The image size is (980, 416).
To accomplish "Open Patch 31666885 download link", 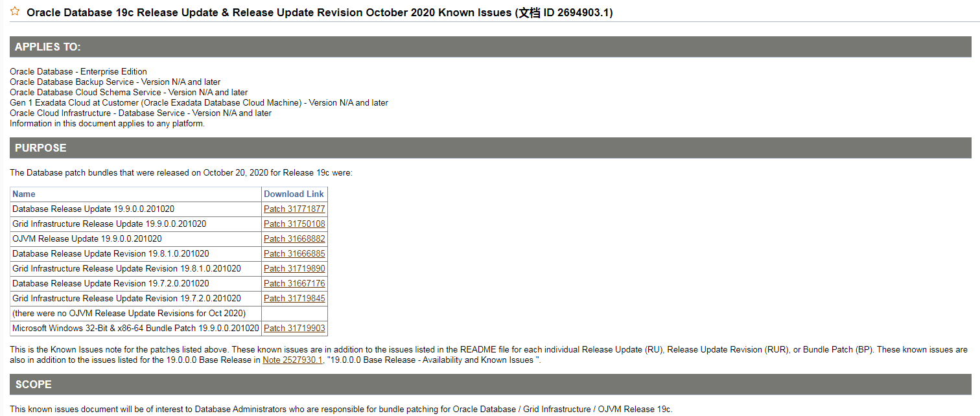I will (294, 253).
